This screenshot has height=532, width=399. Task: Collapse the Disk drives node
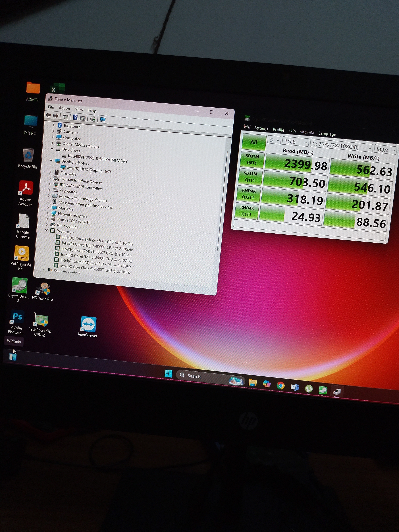point(52,148)
